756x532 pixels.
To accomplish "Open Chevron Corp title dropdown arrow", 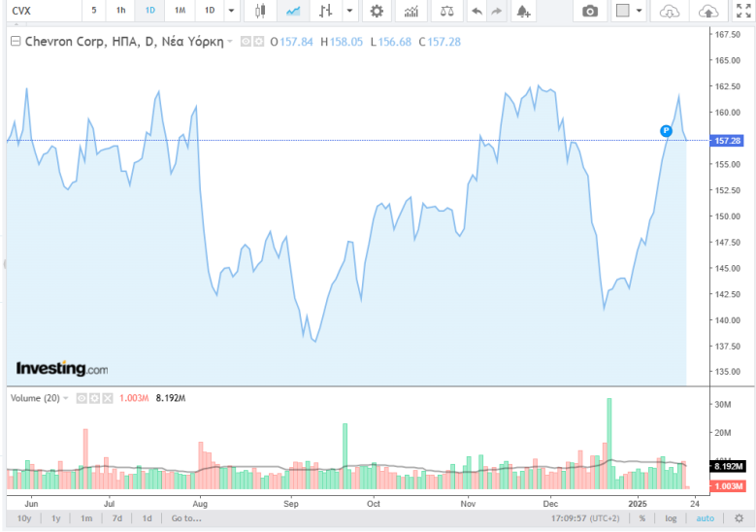I will point(230,42).
